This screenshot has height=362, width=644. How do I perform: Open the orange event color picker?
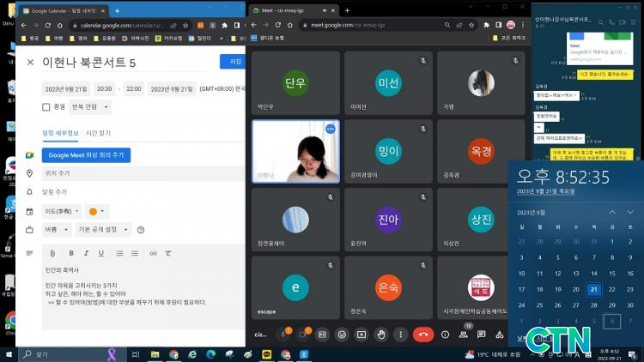click(x=96, y=211)
